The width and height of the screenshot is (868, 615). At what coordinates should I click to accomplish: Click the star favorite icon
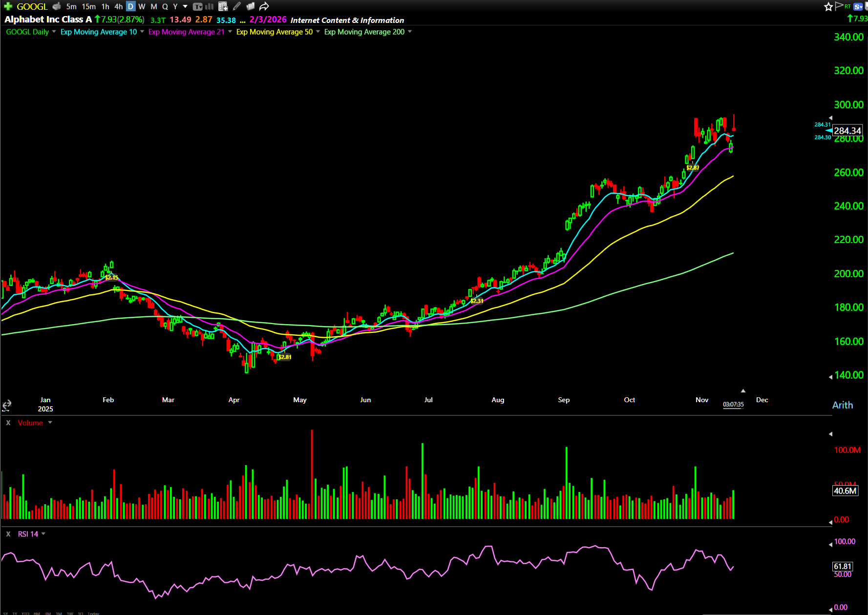pyautogui.click(x=828, y=6)
